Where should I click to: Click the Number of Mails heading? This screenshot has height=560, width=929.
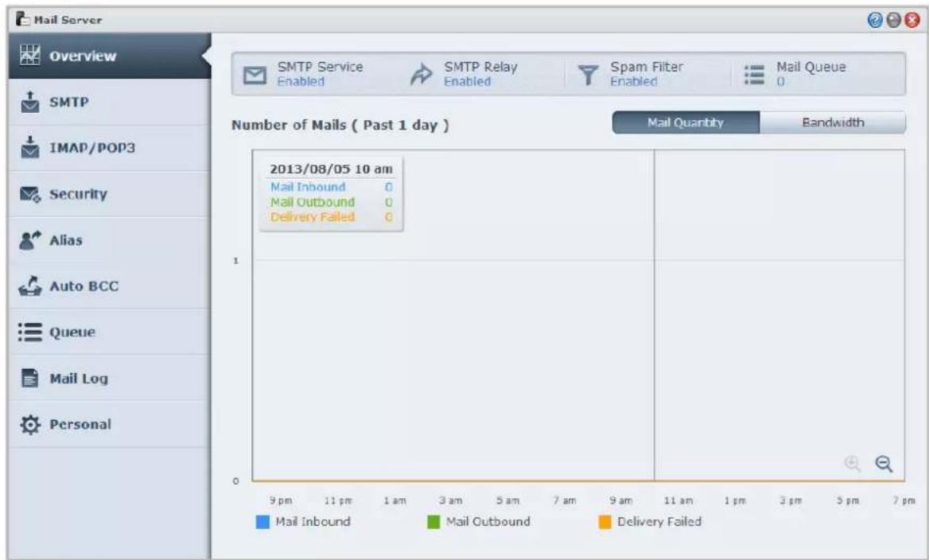tap(340, 125)
